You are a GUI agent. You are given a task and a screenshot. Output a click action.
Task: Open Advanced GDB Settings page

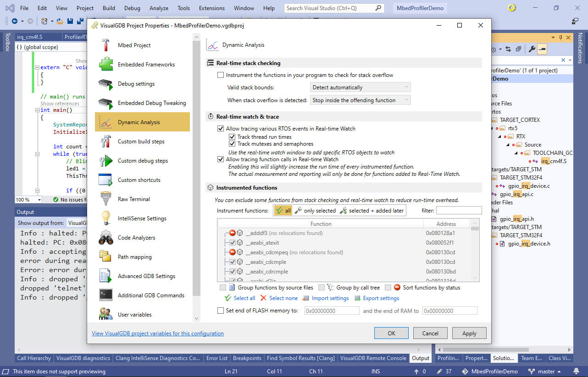click(142, 276)
